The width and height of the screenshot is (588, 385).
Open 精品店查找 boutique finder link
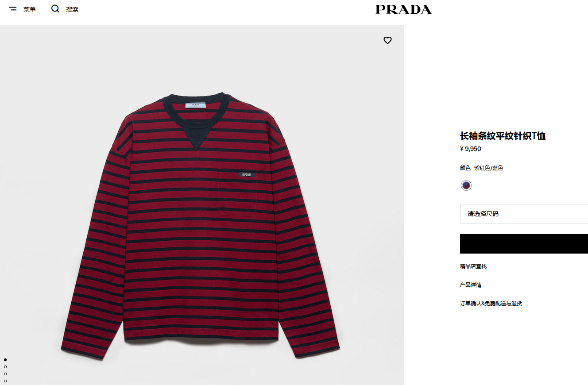point(473,266)
